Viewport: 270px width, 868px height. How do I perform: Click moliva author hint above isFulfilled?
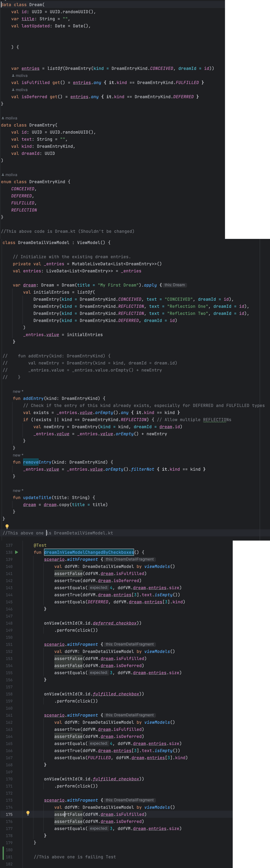pos(19,75)
